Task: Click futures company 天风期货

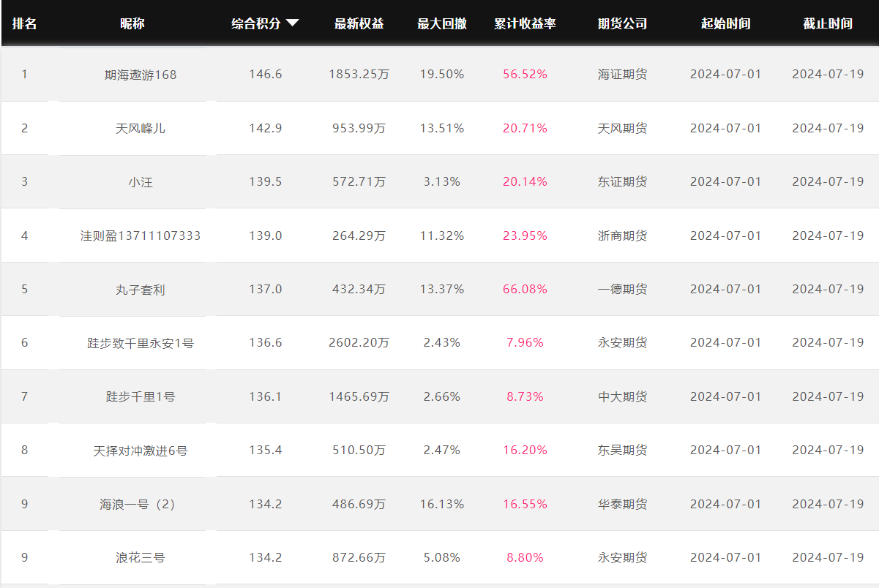Action: click(622, 128)
